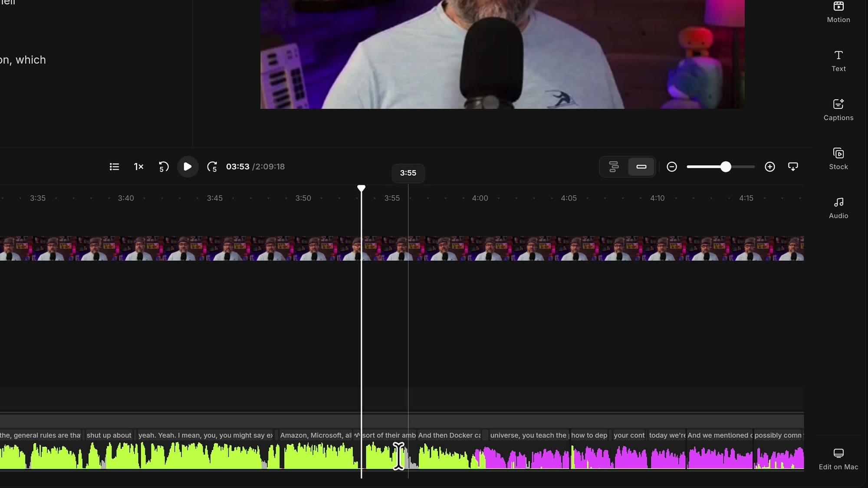The width and height of the screenshot is (868, 488).
Task: Open the Motion panel
Action: pos(838,12)
